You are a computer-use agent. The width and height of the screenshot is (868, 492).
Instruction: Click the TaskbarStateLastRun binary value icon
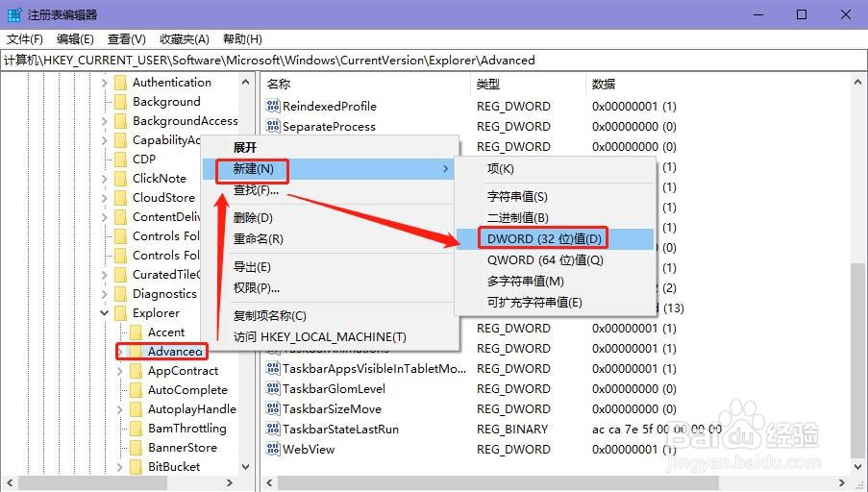click(273, 429)
